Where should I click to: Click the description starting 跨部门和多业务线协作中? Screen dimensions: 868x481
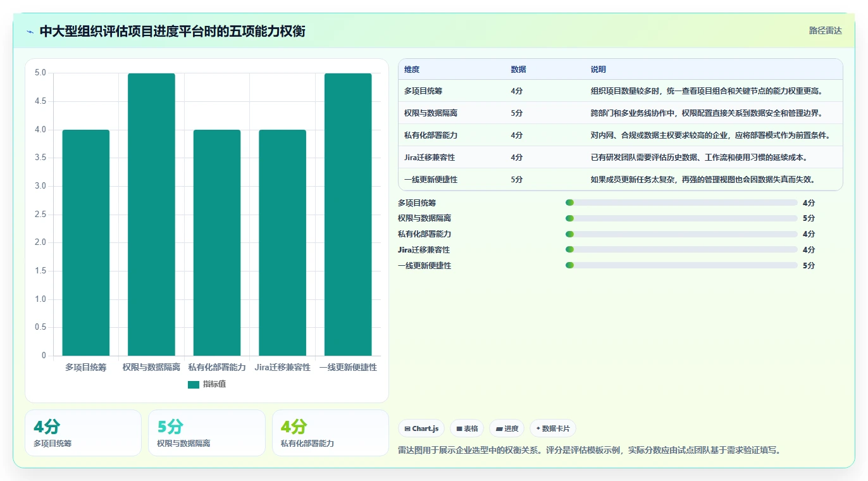[x=706, y=113]
